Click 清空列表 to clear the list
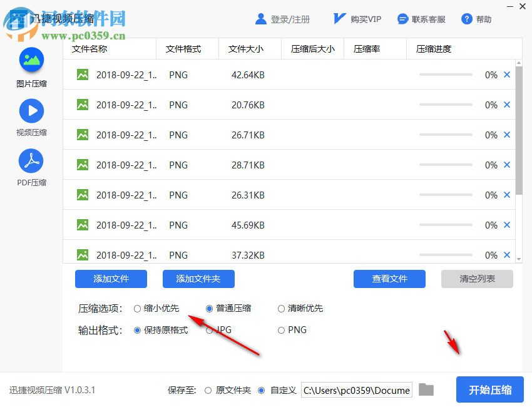 [x=477, y=279]
